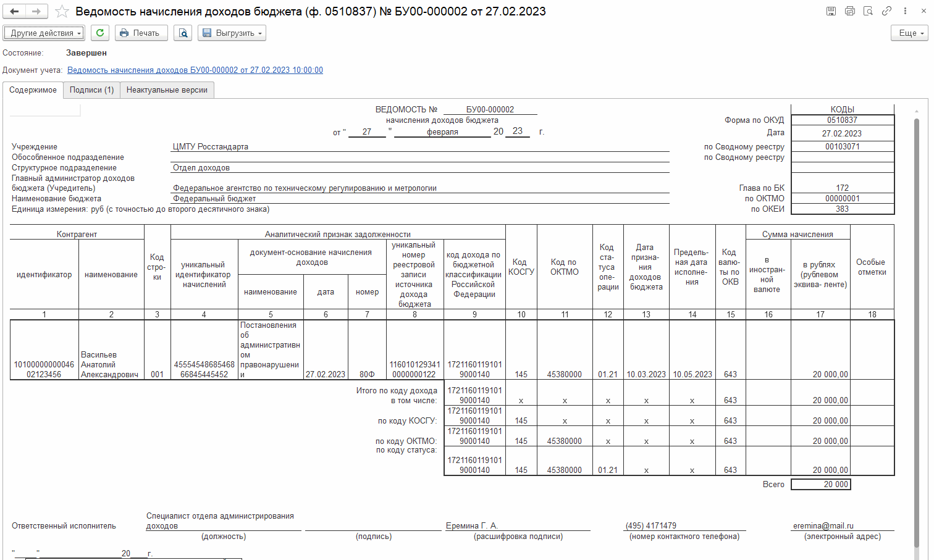Select the email 'eremina@mail.ru'
The width and height of the screenshot is (934, 560).
(843, 525)
